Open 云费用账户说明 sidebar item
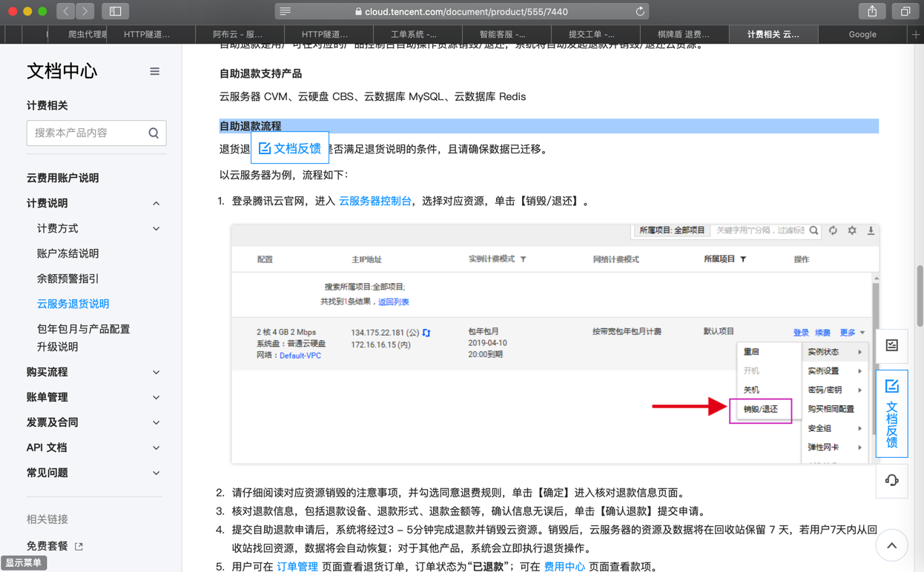Screen dimensions: 924x572 coord(62,178)
